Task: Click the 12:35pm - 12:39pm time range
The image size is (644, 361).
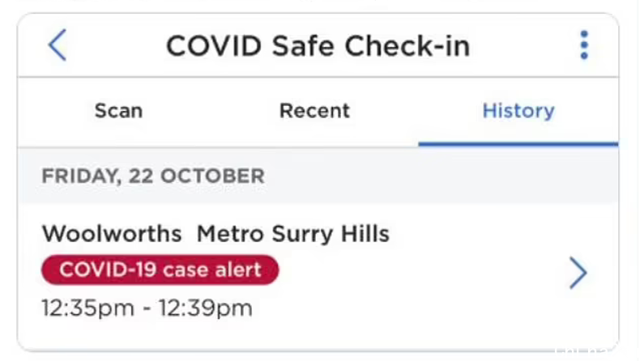Action: pyautogui.click(x=147, y=308)
